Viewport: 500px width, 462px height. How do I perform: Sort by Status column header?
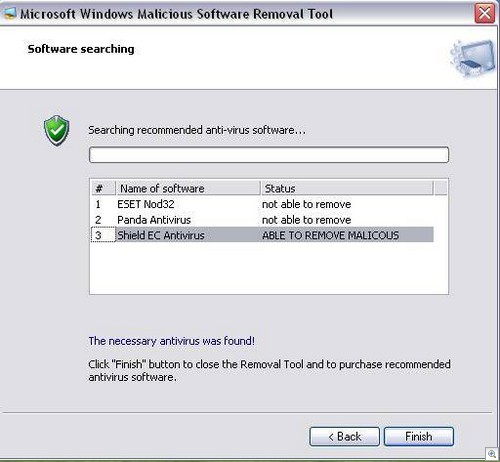pos(347,188)
